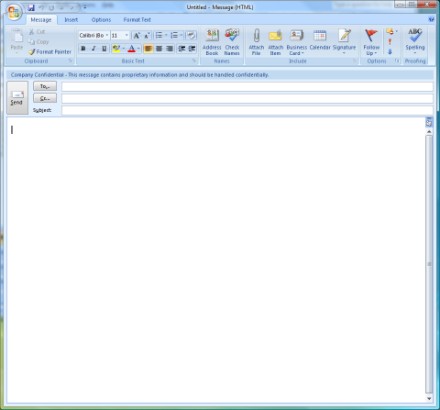Screen dimensions: 440x410
Task: Select the Format Painter tool
Action: [50, 52]
